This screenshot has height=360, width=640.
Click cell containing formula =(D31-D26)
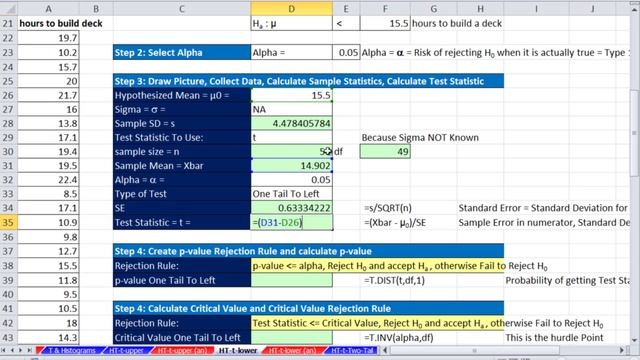coord(291,222)
